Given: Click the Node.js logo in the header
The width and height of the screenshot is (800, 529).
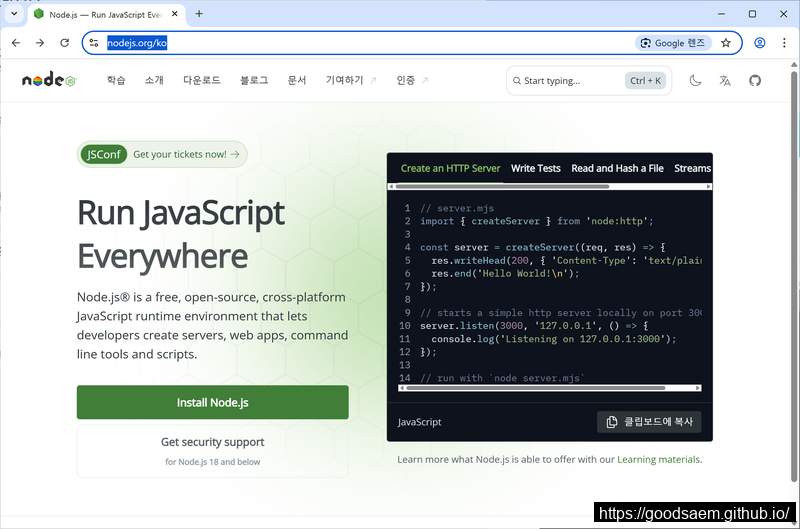Looking at the screenshot, I should pyautogui.click(x=49, y=80).
